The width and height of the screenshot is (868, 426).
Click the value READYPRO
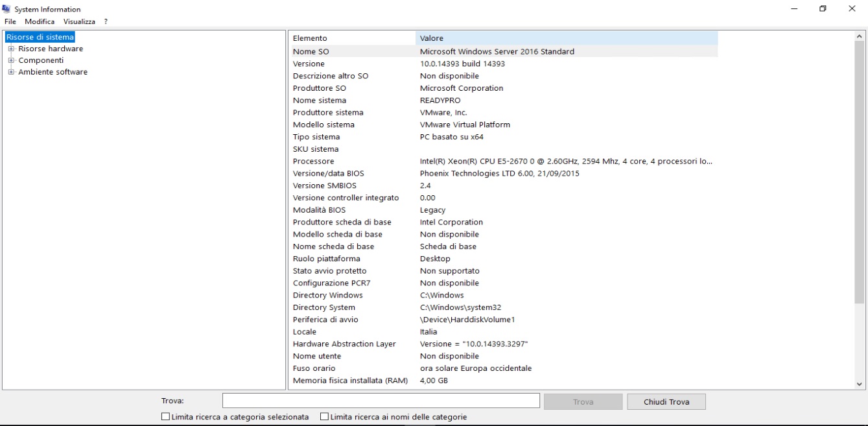(x=440, y=101)
